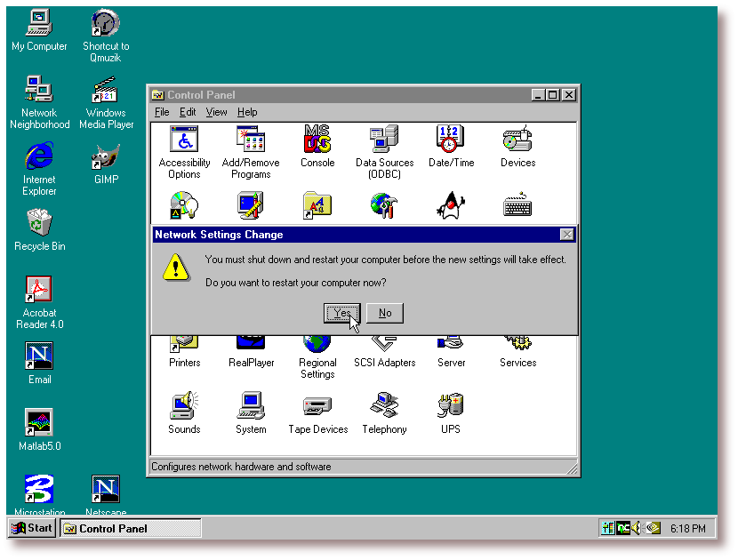Select the Control Panel taskbar button
The width and height of the screenshot is (738, 560).
[x=130, y=528]
